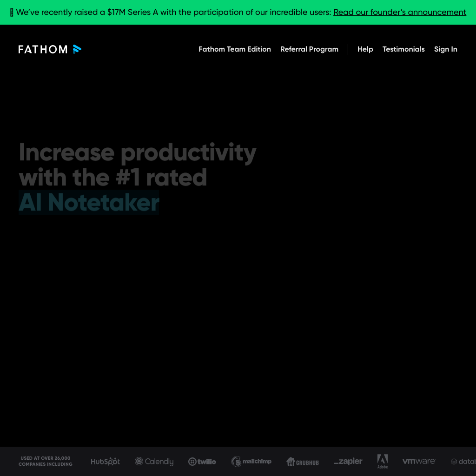Click the Mailchimp logo
The width and height of the screenshot is (476, 476).
pyautogui.click(x=251, y=462)
